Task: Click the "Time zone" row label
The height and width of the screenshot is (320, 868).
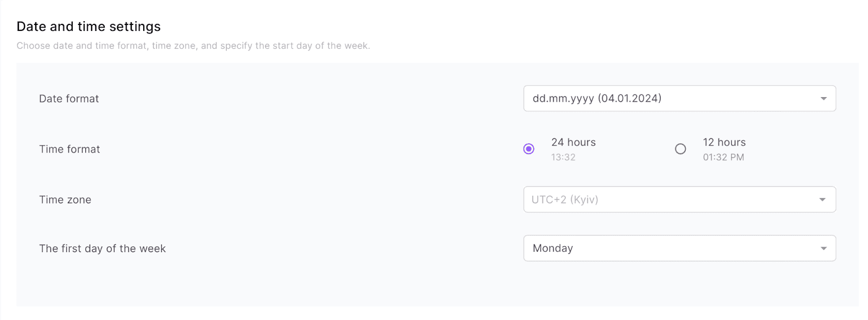Action: pyautogui.click(x=65, y=200)
